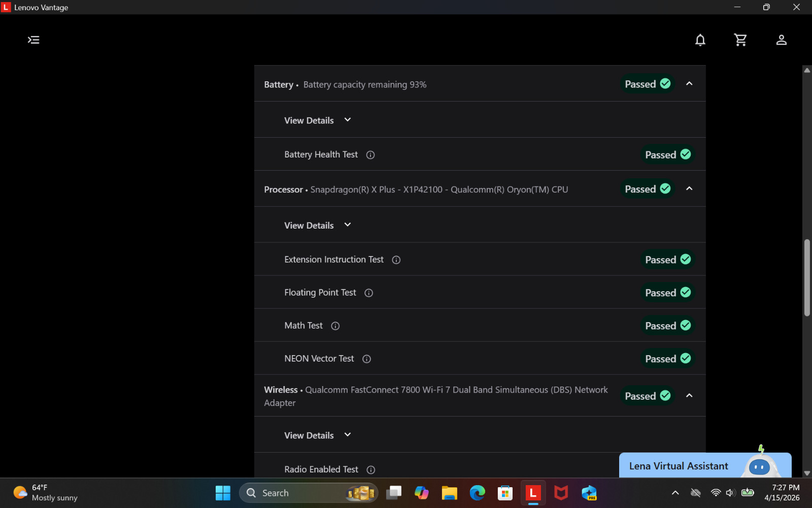Image resolution: width=812 pixels, height=508 pixels.
Task: Click the Wireless section Passed badge
Action: (x=648, y=396)
